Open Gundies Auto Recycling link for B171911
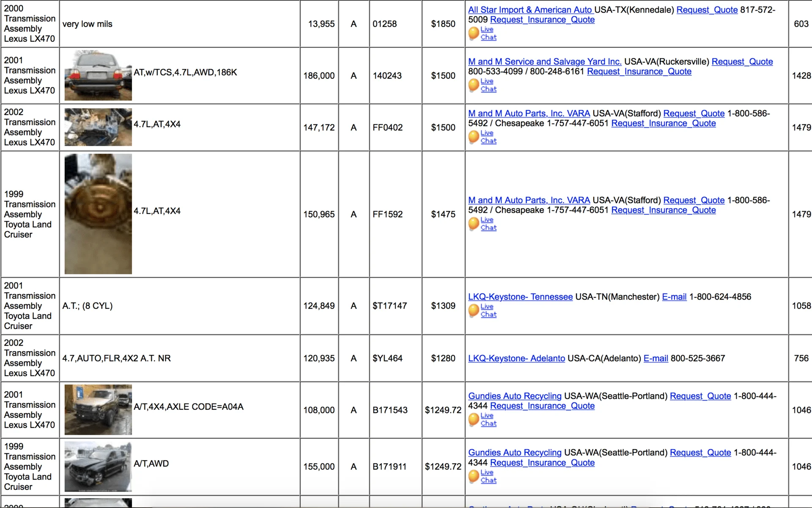The height and width of the screenshot is (508, 812). pos(515,453)
